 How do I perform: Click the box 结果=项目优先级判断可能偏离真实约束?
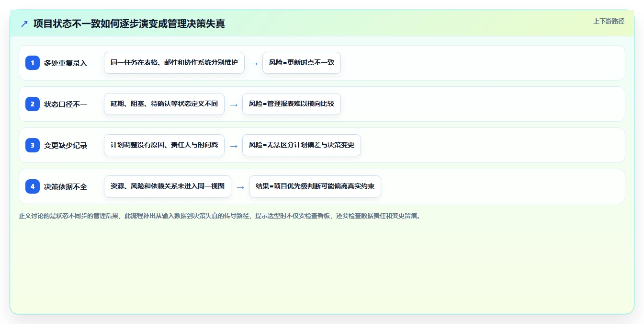315,186
